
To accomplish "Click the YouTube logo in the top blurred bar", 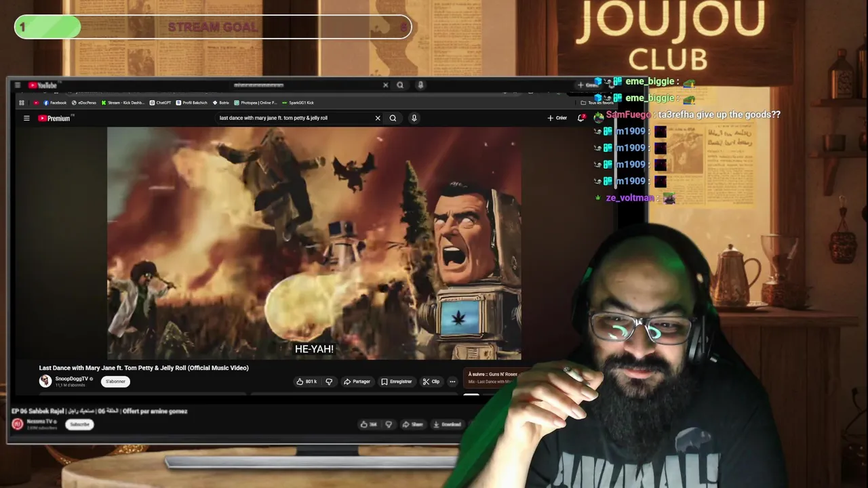I will point(43,85).
